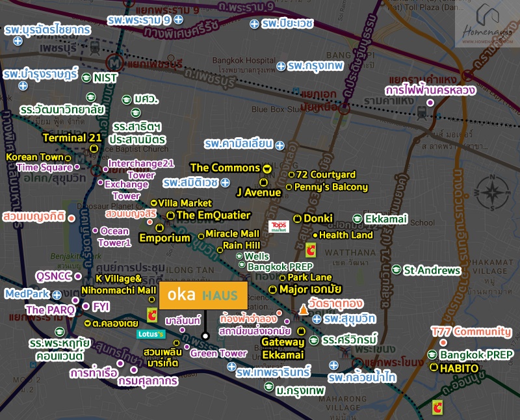Select the Gateway Ekkamai shopping bag icon

(x=301, y=331)
